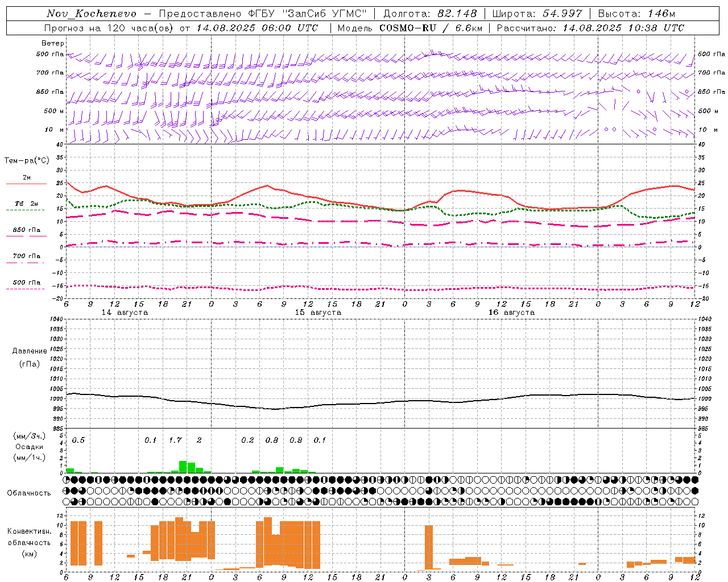728x582 pixels.
Task: Click the Ветер wind panel label
Action: (53, 43)
